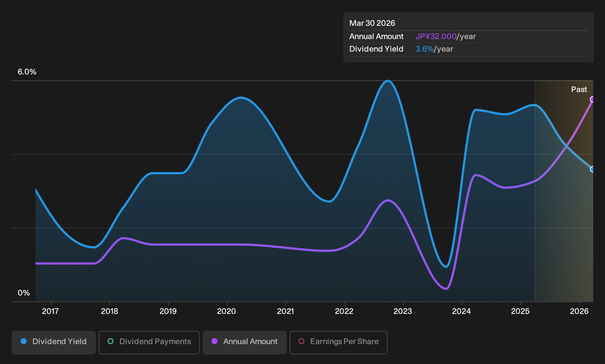
Task: Click the 2026 x-axis label
Action: point(579,311)
